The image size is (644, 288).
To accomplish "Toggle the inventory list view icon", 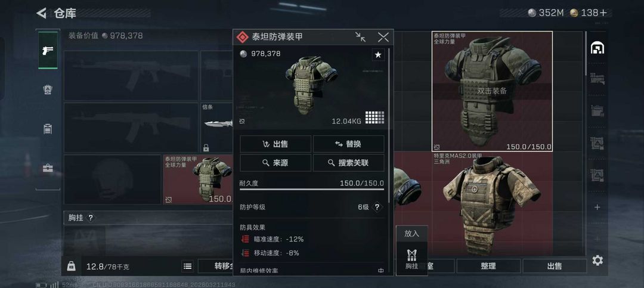I will [188, 266].
